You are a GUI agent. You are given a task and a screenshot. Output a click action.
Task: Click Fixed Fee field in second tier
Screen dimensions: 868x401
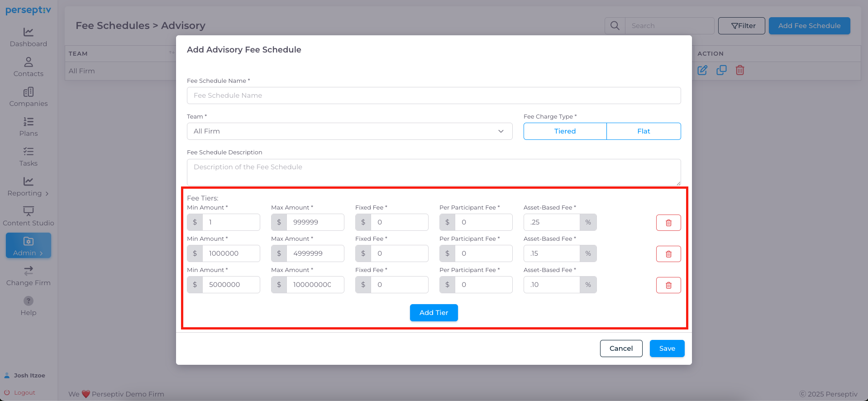pyautogui.click(x=399, y=253)
